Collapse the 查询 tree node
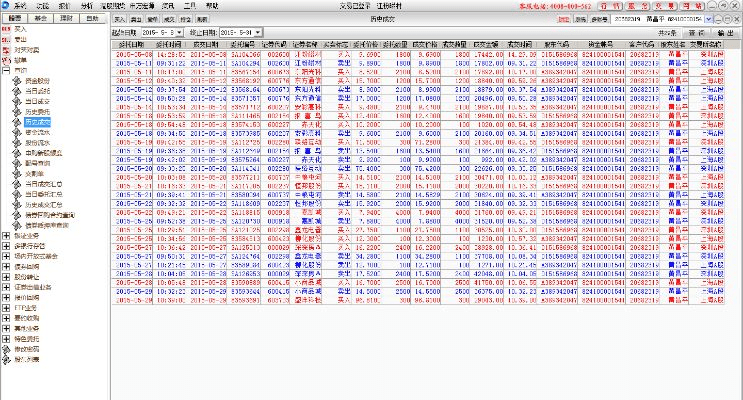The width and height of the screenshot is (743, 400). (x=6, y=69)
